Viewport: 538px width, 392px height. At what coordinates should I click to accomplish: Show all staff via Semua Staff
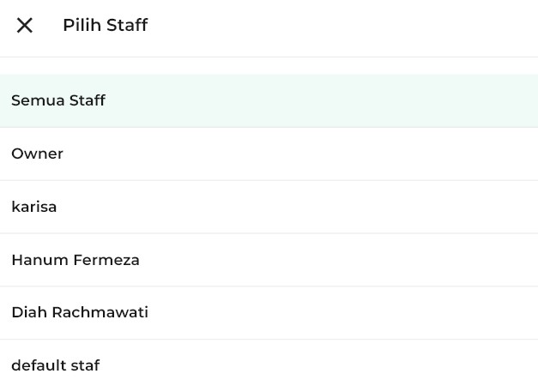click(x=58, y=100)
